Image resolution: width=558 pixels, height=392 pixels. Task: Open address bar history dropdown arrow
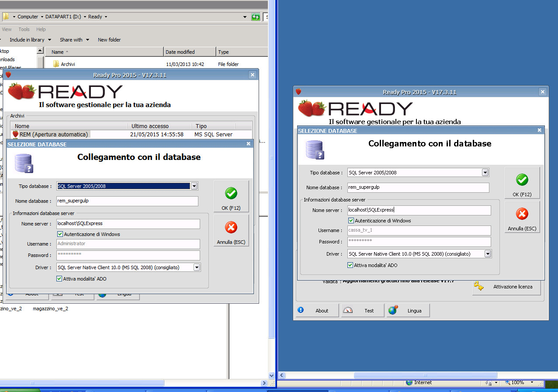click(245, 17)
